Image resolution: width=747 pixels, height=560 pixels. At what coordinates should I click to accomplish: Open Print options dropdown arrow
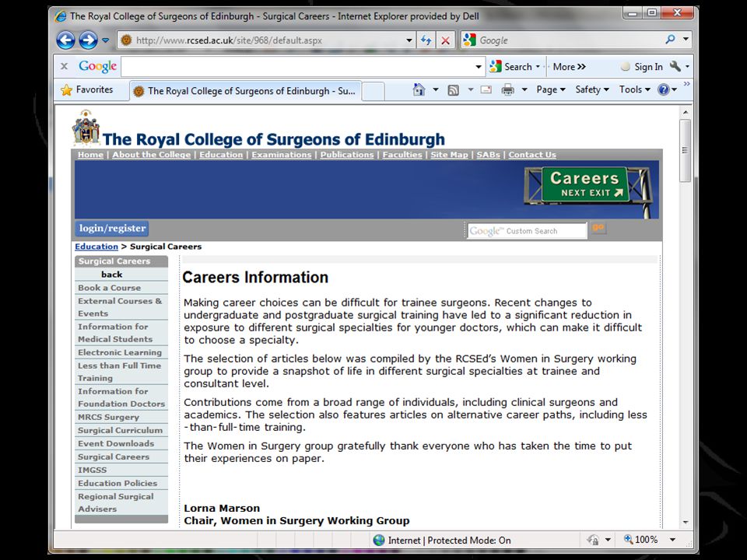tap(524, 89)
